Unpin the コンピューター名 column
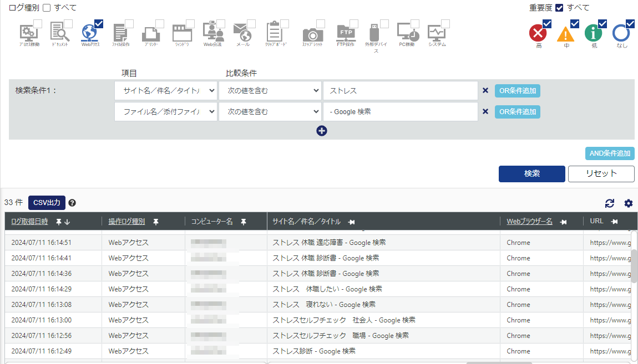This screenshot has height=364, width=638. pos(244,222)
